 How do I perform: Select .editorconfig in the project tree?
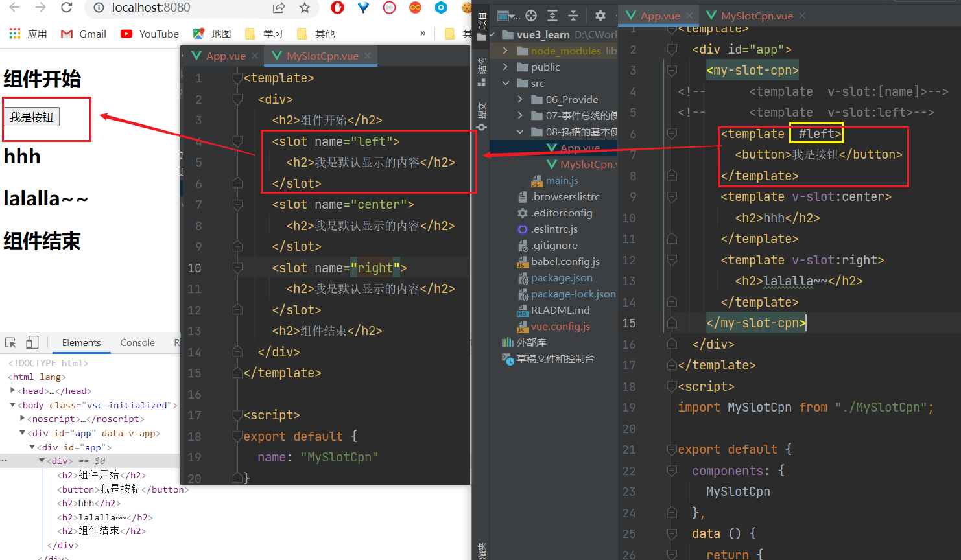tap(554, 213)
